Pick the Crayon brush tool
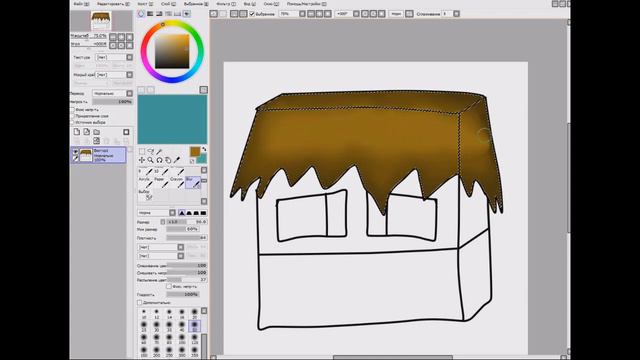The height and width of the screenshot is (360, 640). (177, 182)
